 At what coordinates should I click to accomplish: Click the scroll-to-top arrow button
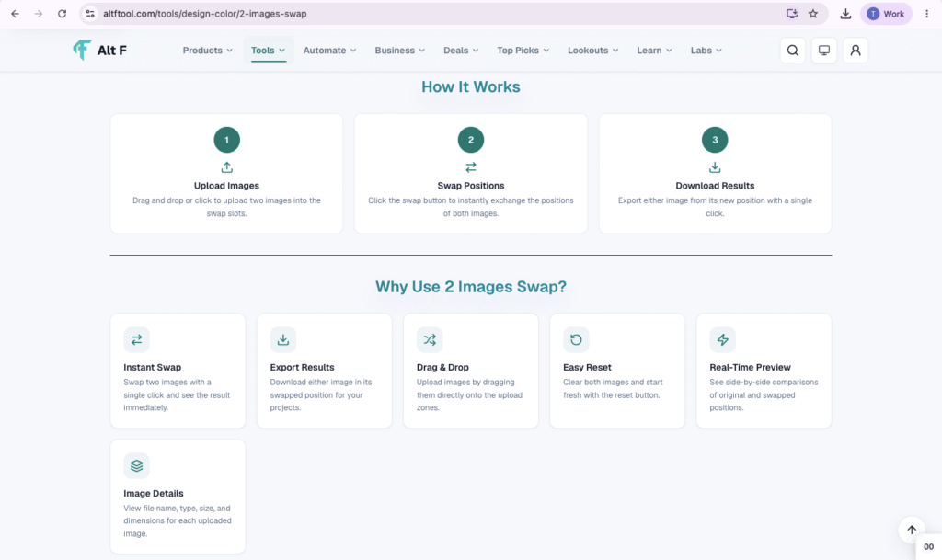pyautogui.click(x=912, y=530)
